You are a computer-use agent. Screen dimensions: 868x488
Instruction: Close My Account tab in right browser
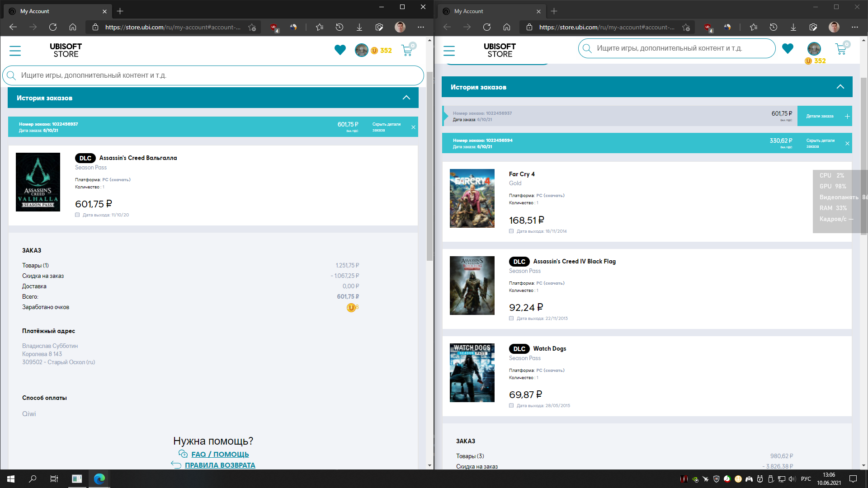point(538,11)
